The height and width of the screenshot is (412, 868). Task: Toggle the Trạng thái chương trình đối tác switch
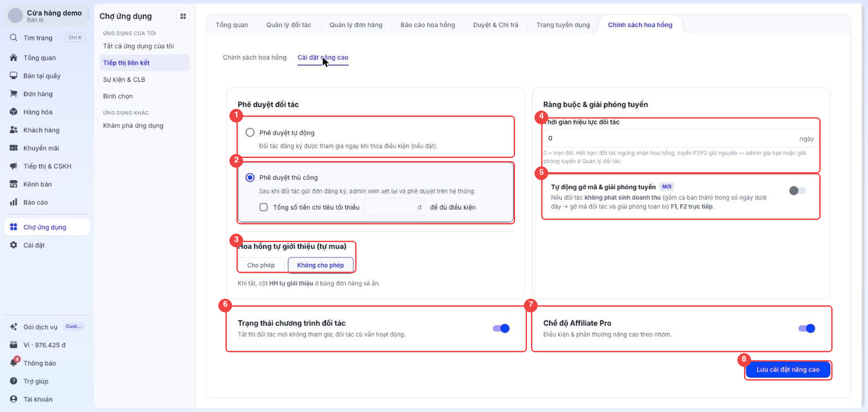pyautogui.click(x=501, y=328)
